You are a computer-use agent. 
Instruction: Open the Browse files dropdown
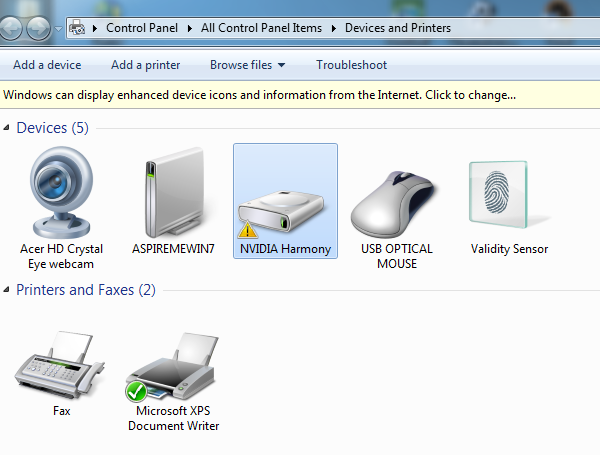(x=247, y=65)
